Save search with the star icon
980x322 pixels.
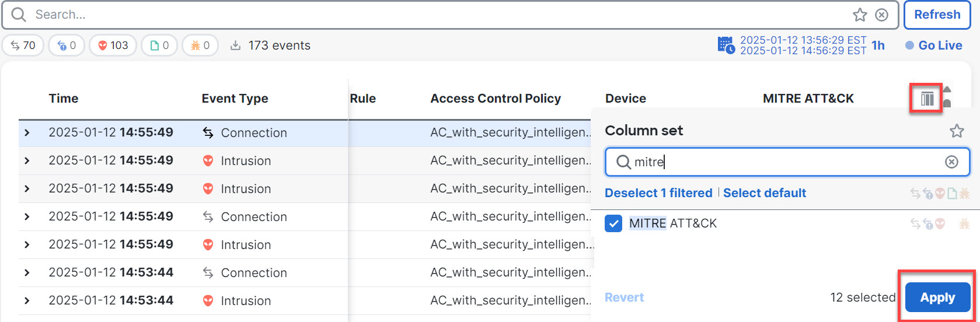(x=860, y=15)
